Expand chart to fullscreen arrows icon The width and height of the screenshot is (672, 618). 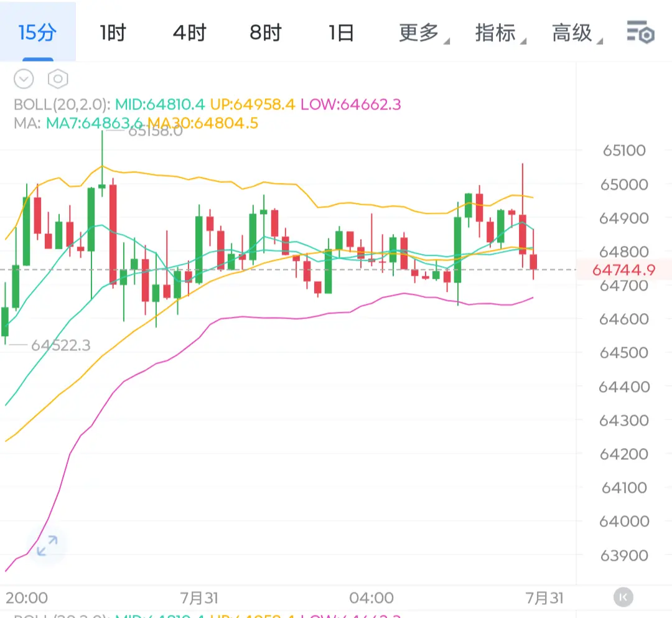pos(47,546)
